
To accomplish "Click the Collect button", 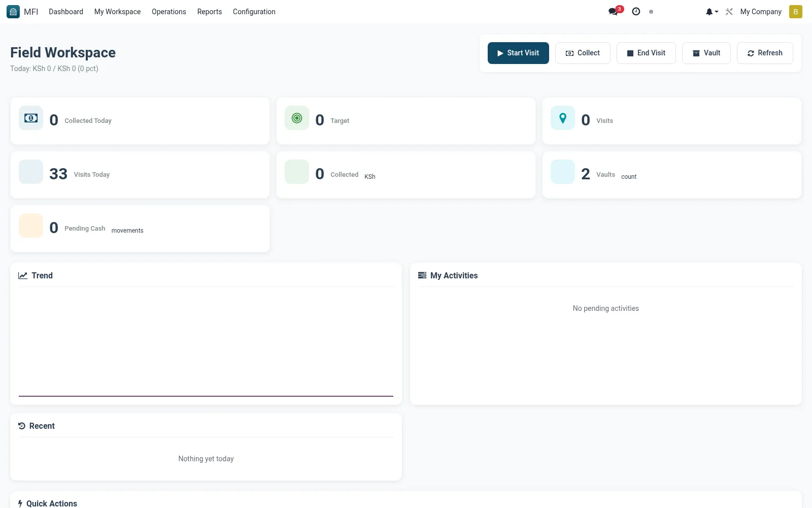I will [x=583, y=53].
